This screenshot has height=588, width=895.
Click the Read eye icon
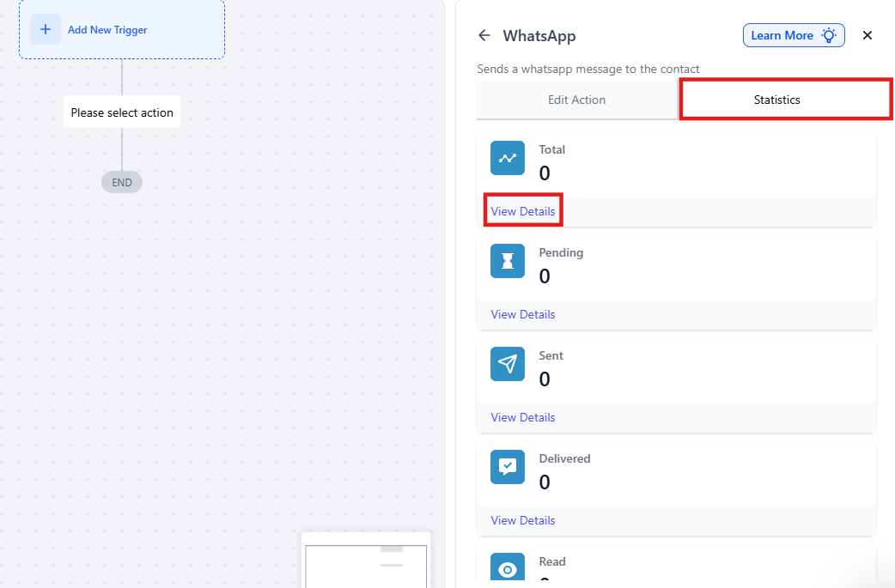508,568
